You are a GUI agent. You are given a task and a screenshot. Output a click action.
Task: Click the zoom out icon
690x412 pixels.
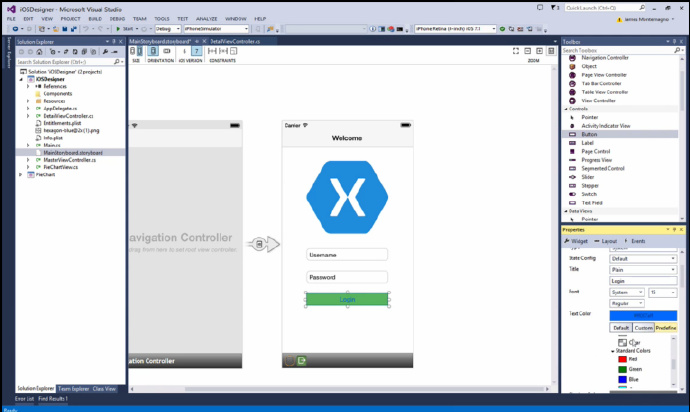tap(528, 51)
